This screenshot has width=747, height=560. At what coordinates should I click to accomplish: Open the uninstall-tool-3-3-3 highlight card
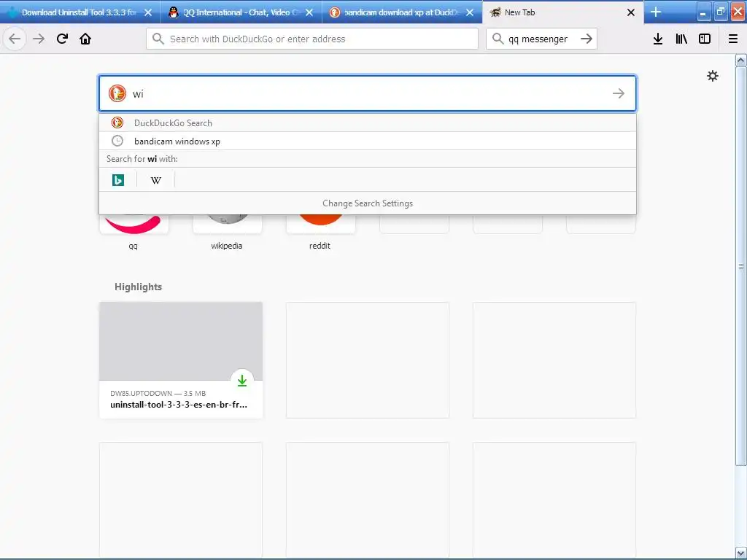tap(181, 360)
